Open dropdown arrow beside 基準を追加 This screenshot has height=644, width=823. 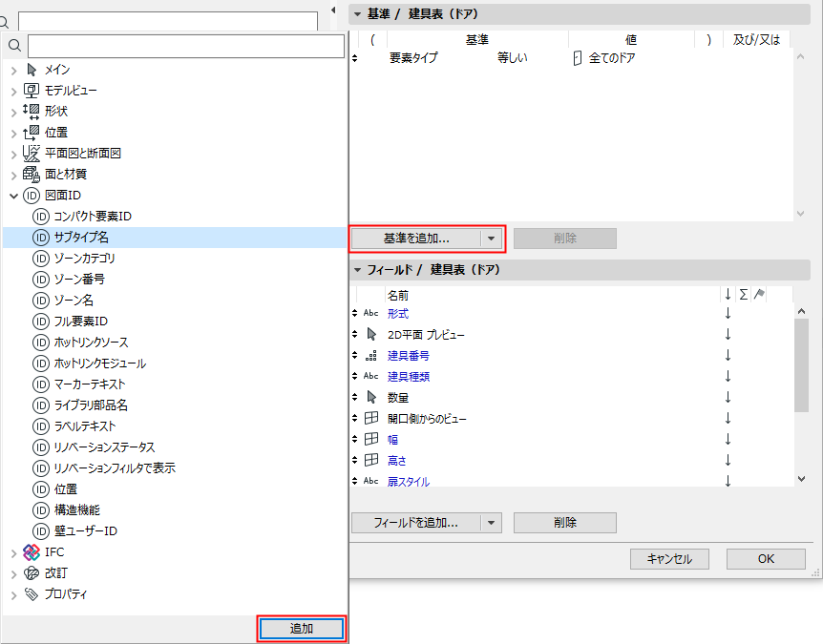(492, 239)
